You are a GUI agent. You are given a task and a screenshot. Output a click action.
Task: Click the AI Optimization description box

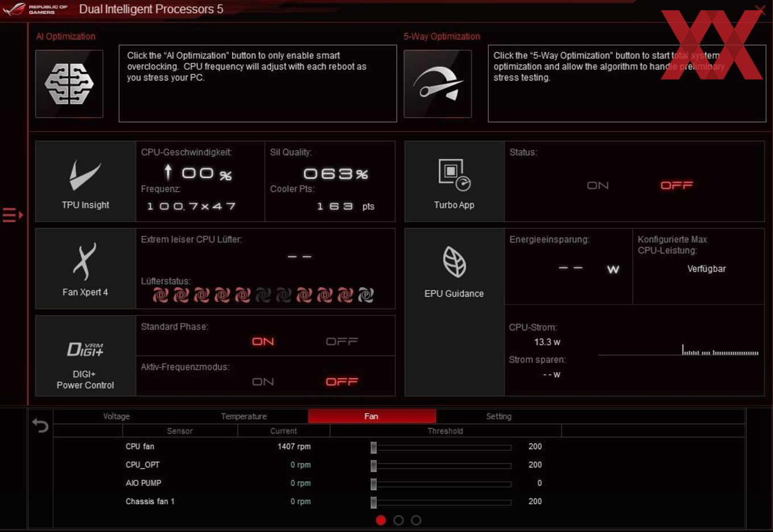pos(257,84)
